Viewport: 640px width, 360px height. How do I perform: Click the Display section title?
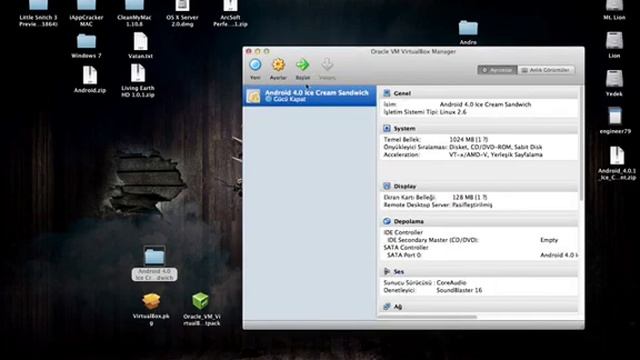click(x=405, y=187)
